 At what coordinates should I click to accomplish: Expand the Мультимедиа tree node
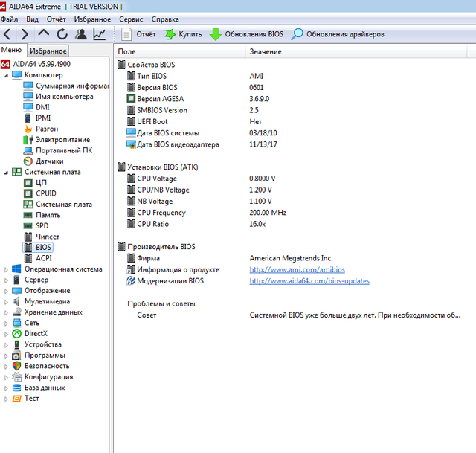point(6,302)
